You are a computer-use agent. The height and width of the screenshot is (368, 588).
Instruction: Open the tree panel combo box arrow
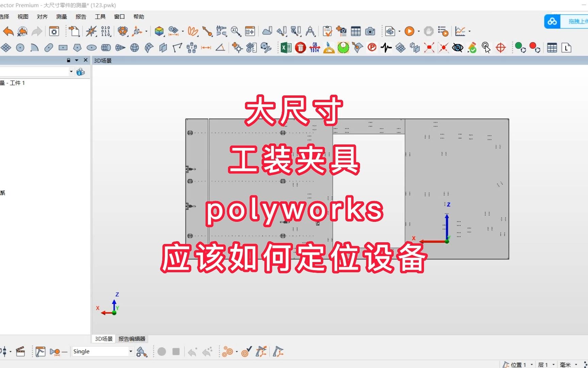click(x=71, y=72)
